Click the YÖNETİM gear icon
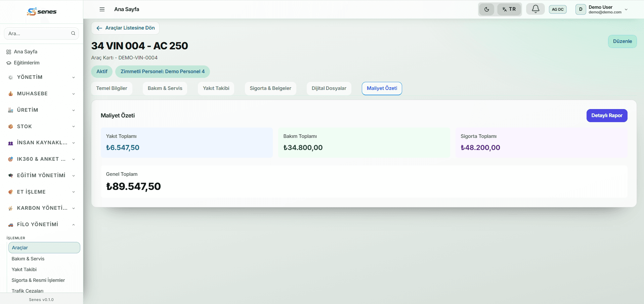Image resolution: width=644 pixels, height=304 pixels. pos(11,78)
